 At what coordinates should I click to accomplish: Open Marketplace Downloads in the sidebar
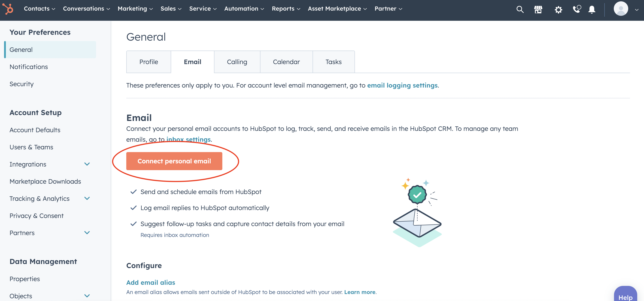(45, 181)
